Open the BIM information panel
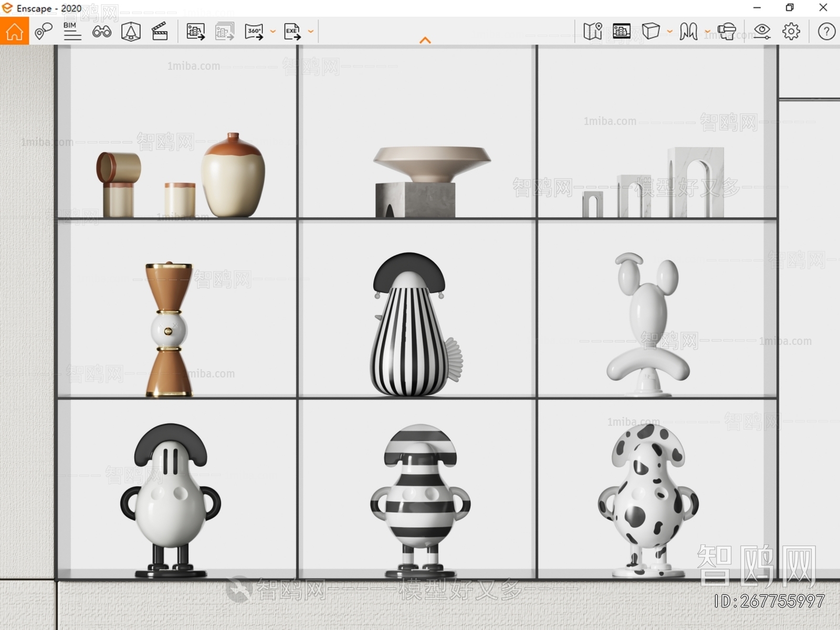 coord(72,31)
